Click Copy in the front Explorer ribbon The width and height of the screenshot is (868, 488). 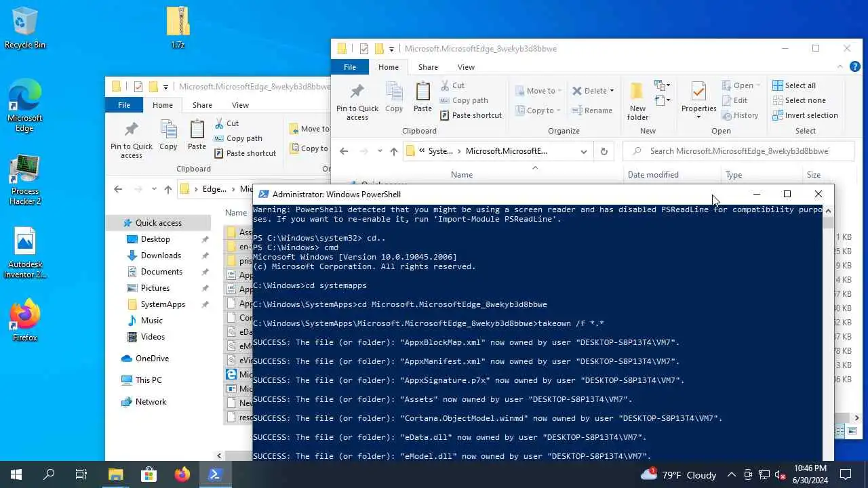point(394,97)
